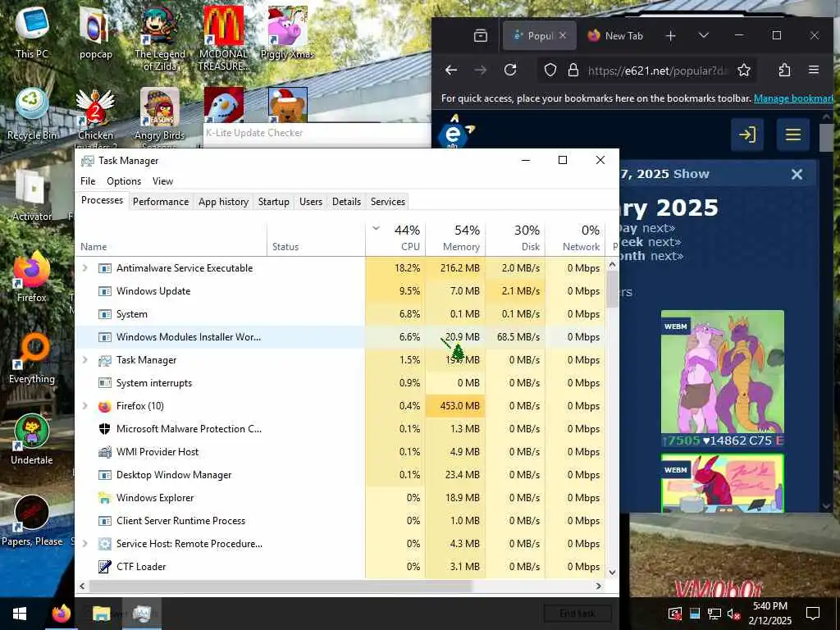The width and height of the screenshot is (840, 630).
Task: Click Task Manager horizontal scrollbar
Action: [x=281, y=586]
